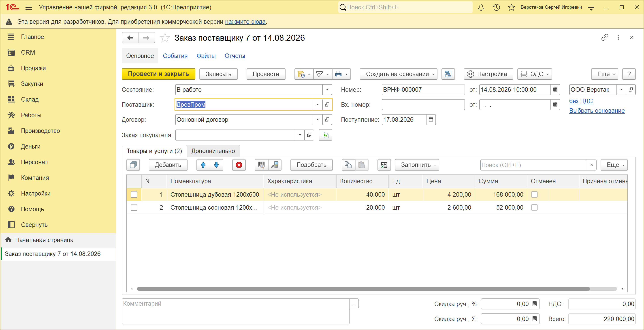Move row up with blue arrow
Screen dimensions: 644x330
203,165
